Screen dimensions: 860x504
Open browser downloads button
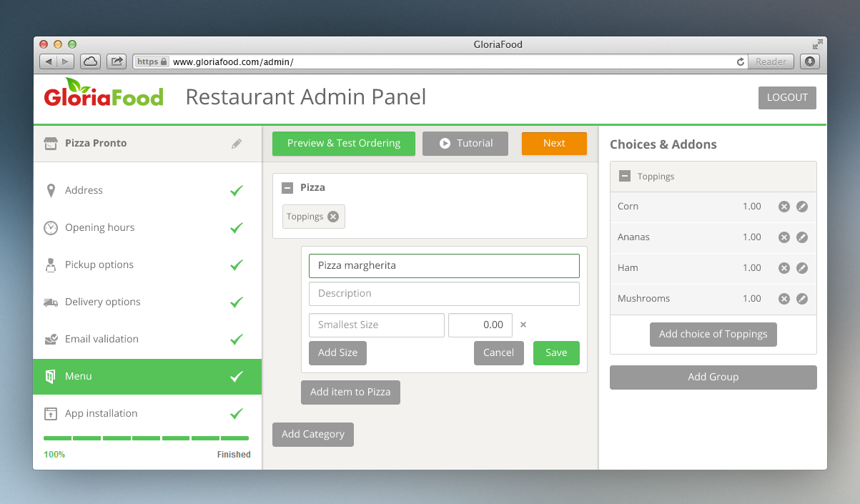click(x=809, y=61)
